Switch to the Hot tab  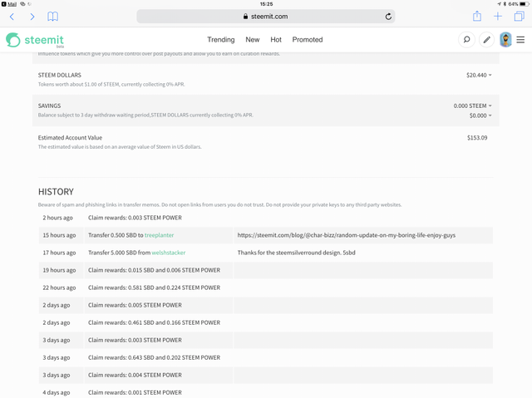point(276,40)
